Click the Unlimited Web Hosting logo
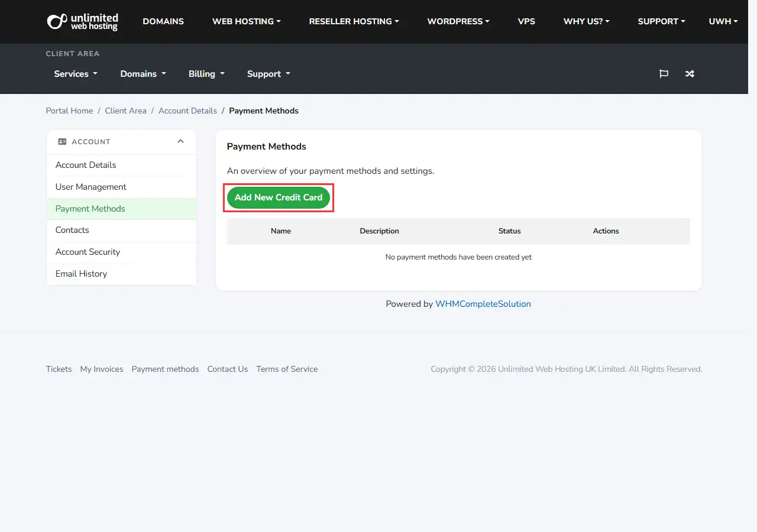Screen dimensions: 757x532 [x=83, y=21]
